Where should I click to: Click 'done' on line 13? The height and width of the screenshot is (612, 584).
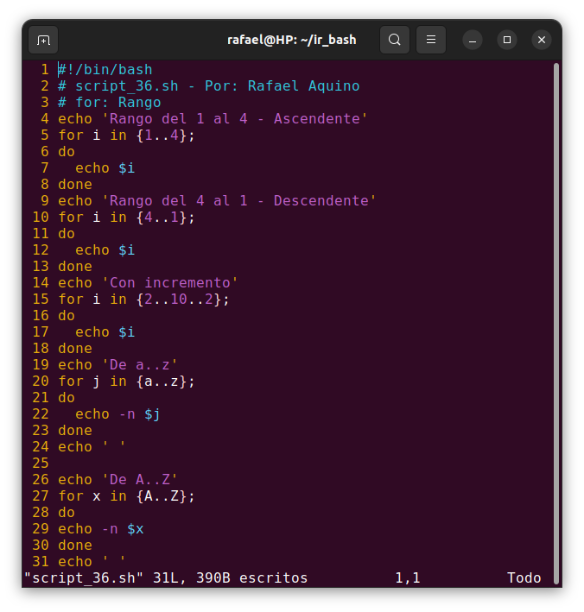click(x=75, y=267)
